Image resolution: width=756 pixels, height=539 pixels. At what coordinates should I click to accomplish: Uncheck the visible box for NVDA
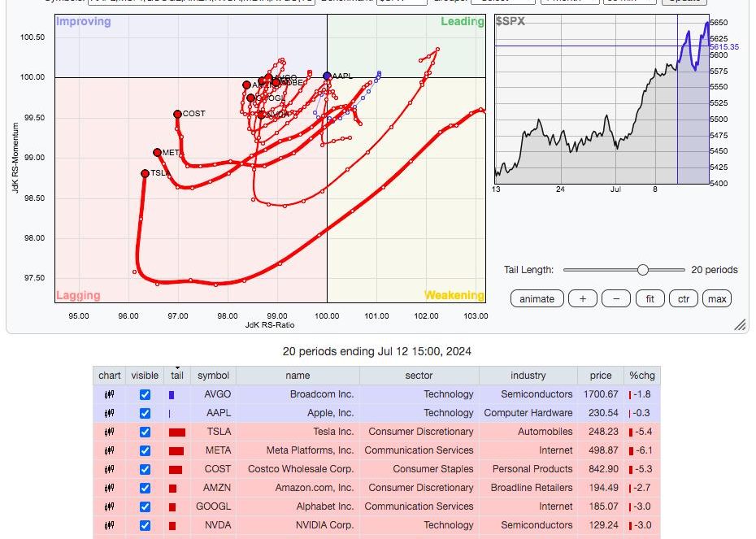point(145,525)
